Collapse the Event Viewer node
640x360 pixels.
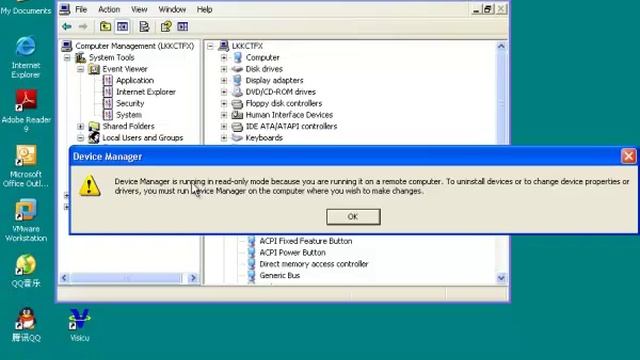point(80,69)
